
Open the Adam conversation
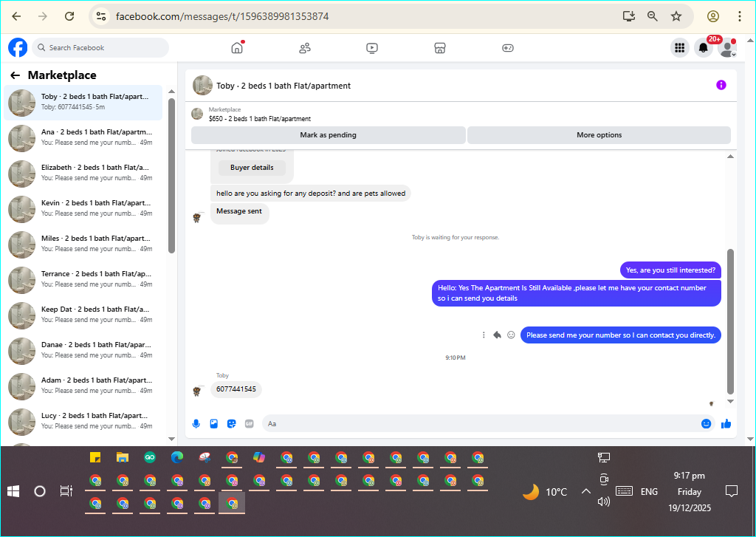(83, 386)
